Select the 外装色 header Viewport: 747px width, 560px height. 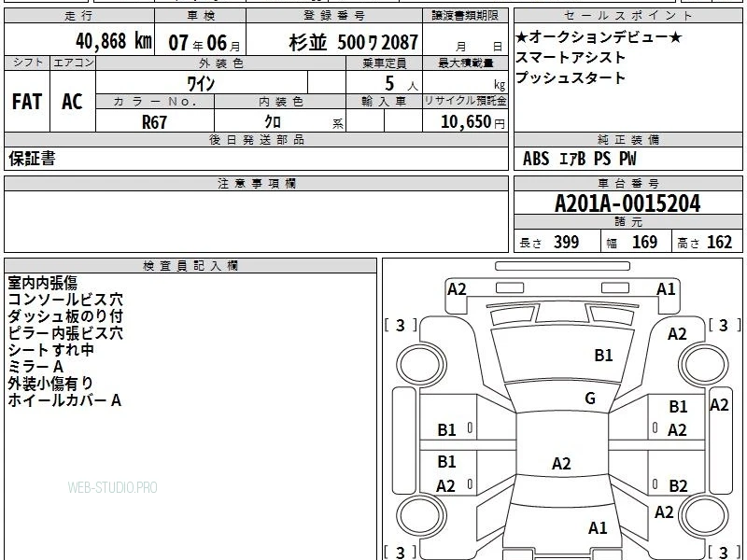click(x=220, y=63)
